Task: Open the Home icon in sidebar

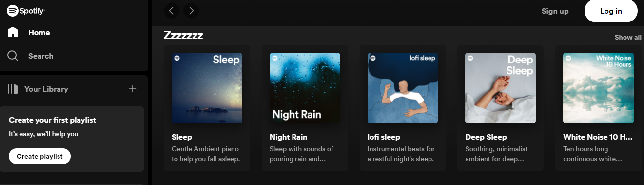Action: (13, 32)
